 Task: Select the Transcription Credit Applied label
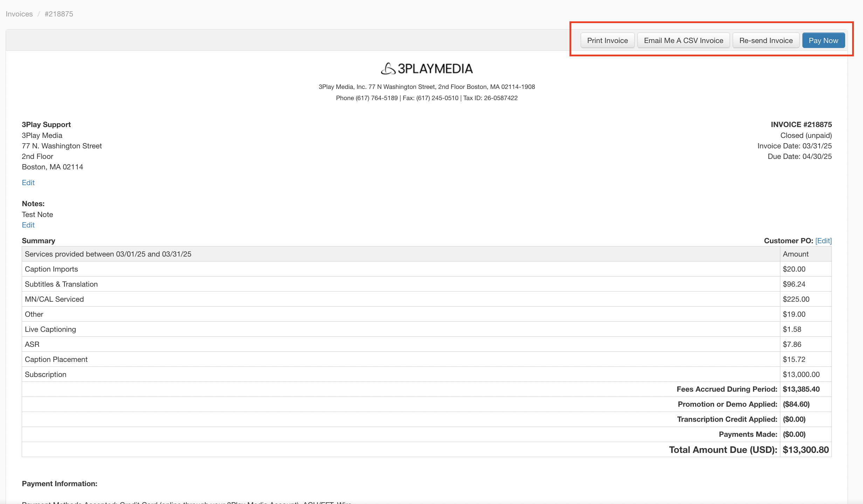point(727,419)
